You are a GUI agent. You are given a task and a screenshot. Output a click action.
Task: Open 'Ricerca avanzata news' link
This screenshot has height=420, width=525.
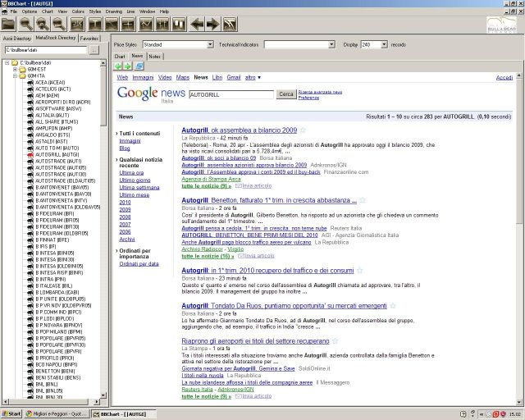coord(320,92)
